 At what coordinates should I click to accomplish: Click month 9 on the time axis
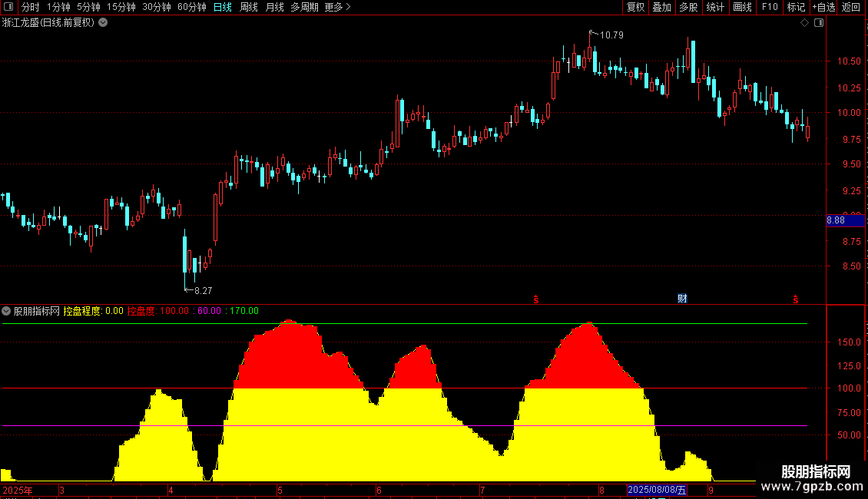tap(711, 490)
